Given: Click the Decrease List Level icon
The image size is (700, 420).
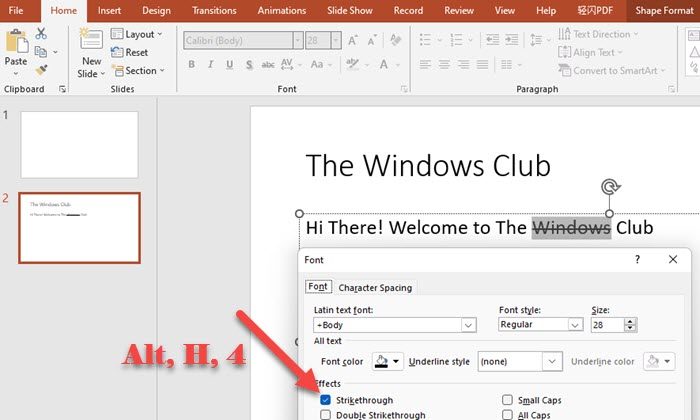Looking at the screenshot, I should point(492,40).
